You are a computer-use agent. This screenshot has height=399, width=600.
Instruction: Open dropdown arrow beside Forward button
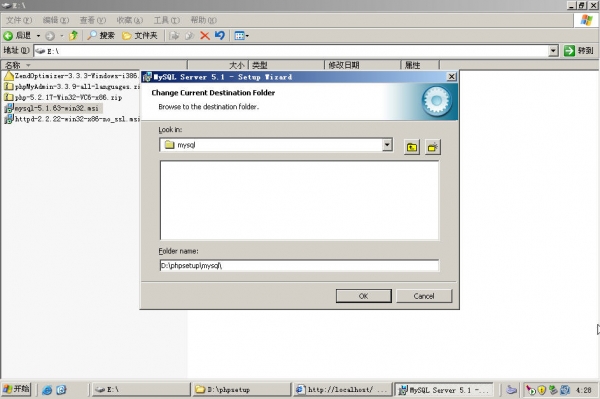pyautogui.click(x=62, y=36)
